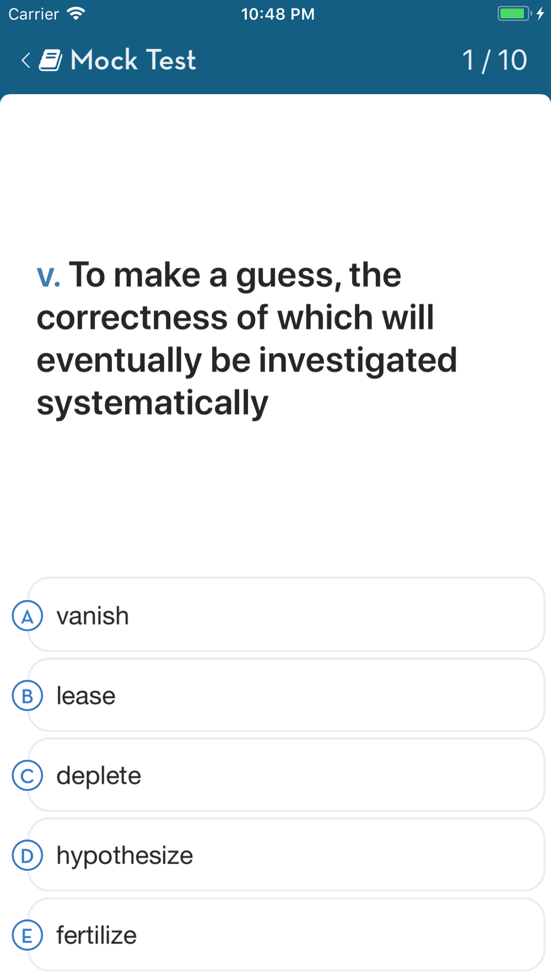Tap the book icon beside Mock Test

[x=51, y=60]
